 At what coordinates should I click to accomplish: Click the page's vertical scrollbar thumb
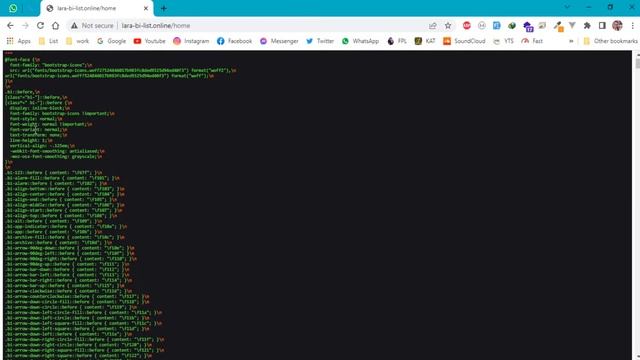pos(638,63)
